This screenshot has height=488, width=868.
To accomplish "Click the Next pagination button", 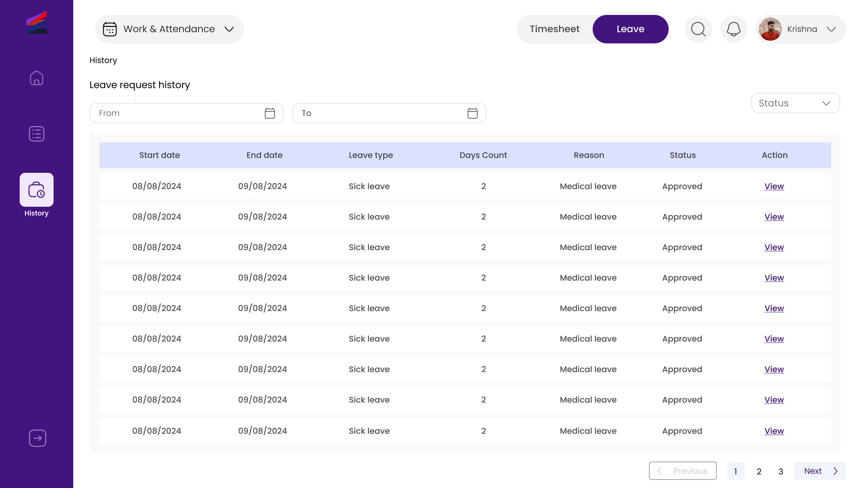I will click(820, 471).
